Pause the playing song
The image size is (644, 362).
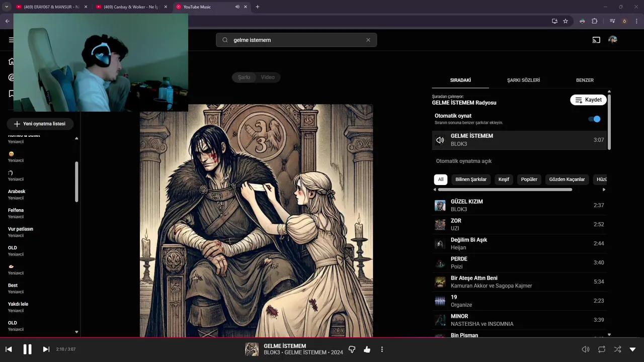point(28,349)
